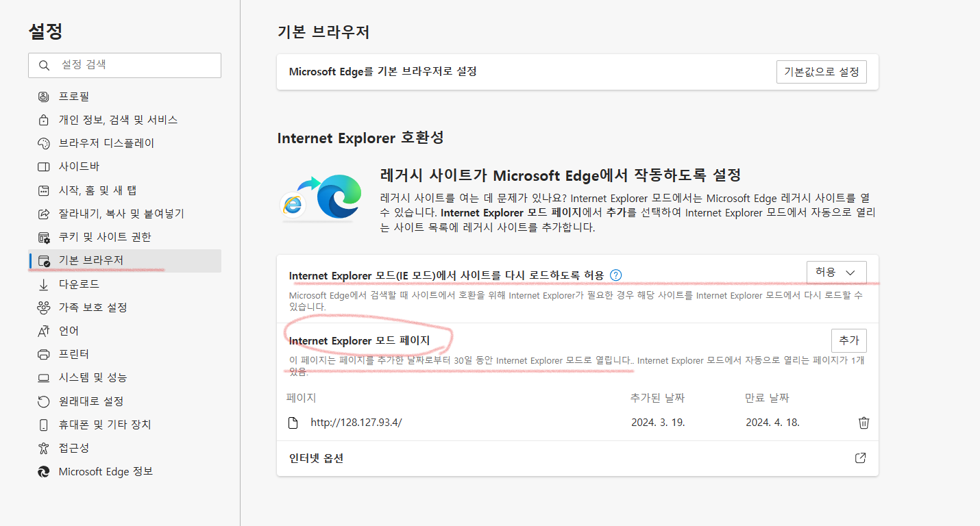Image resolution: width=980 pixels, height=526 pixels.
Task: Click the magnifier icon in 설정 검색 box
Action: coord(45,65)
